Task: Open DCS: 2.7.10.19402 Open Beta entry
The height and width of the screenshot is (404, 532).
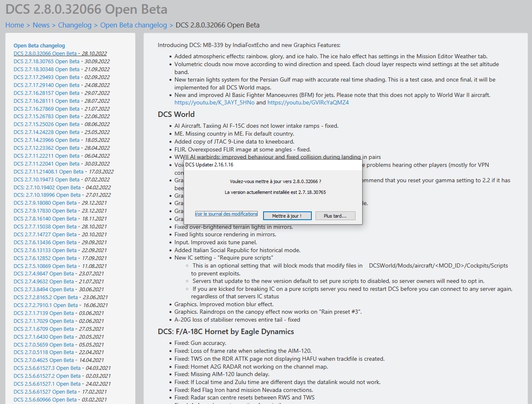Action: (47, 187)
